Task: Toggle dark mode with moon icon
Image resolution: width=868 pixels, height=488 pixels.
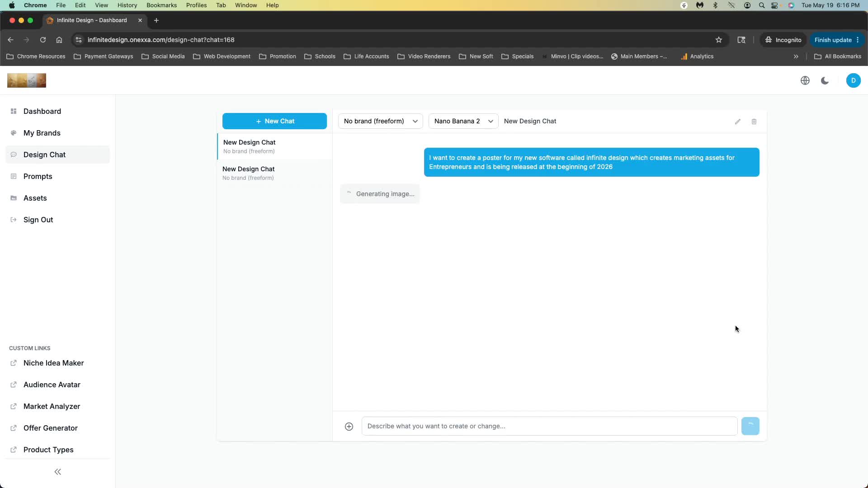Action: [825, 80]
